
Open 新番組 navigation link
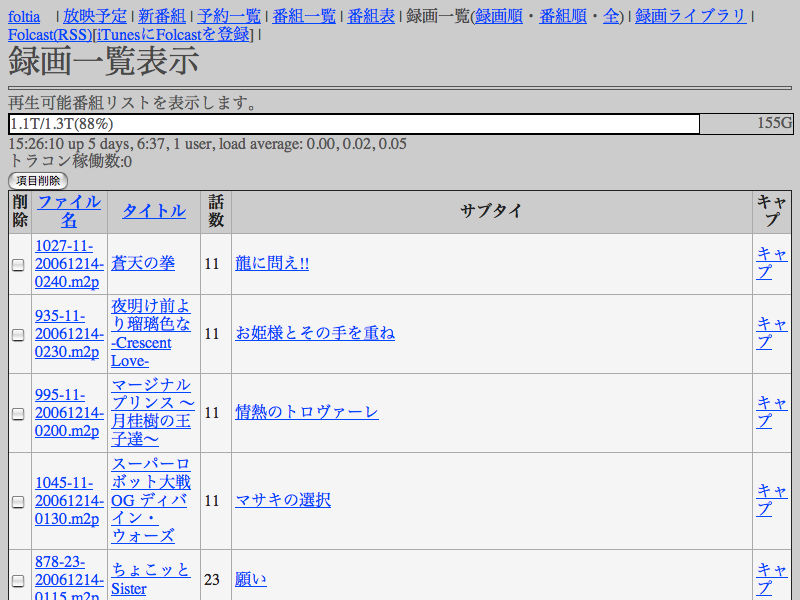click(x=162, y=16)
